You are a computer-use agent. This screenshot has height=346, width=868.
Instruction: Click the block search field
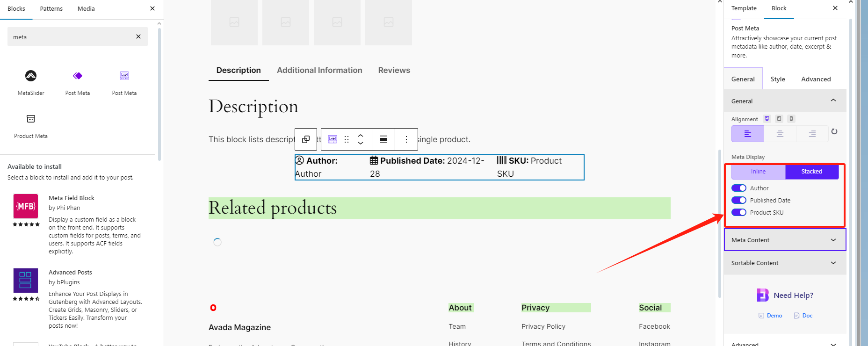pyautogui.click(x=70, y=37)
